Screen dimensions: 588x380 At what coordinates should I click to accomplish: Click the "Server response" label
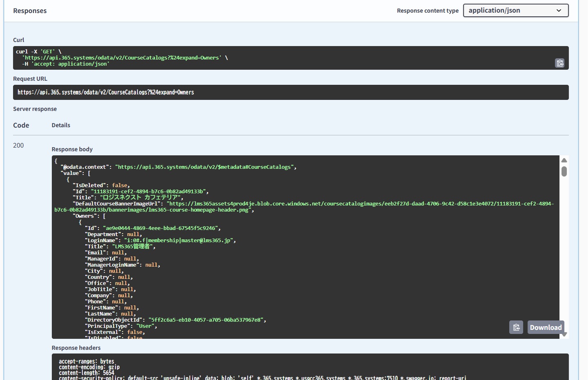35,109
